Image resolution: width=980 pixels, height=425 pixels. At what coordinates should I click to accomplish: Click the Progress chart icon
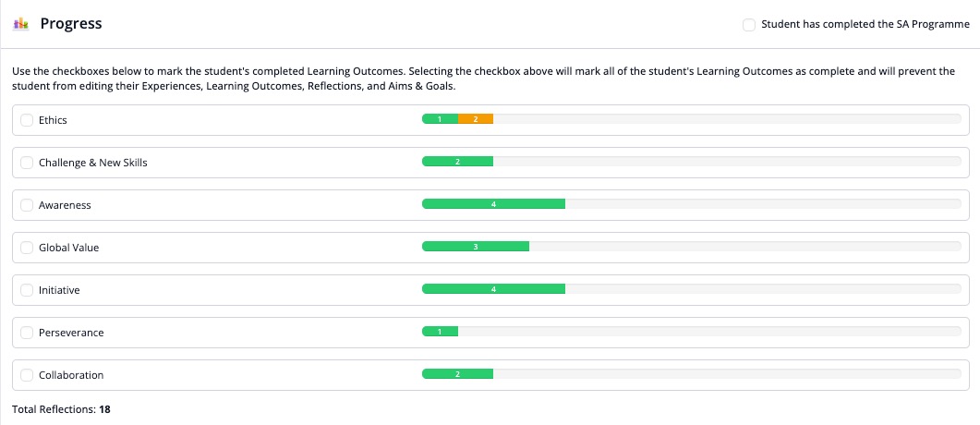(x=20, y=24)
